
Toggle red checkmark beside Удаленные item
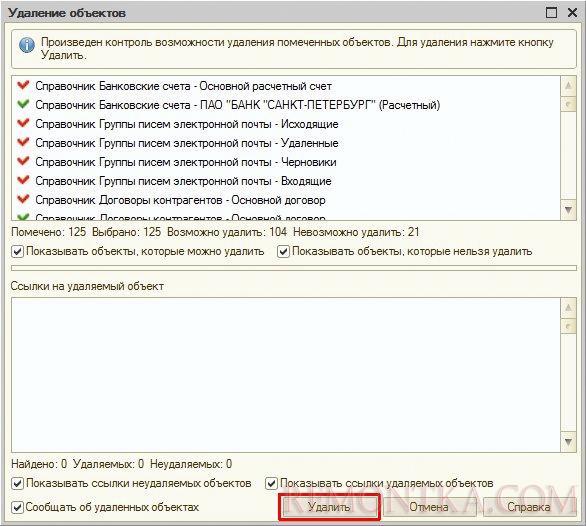[23, 142]
